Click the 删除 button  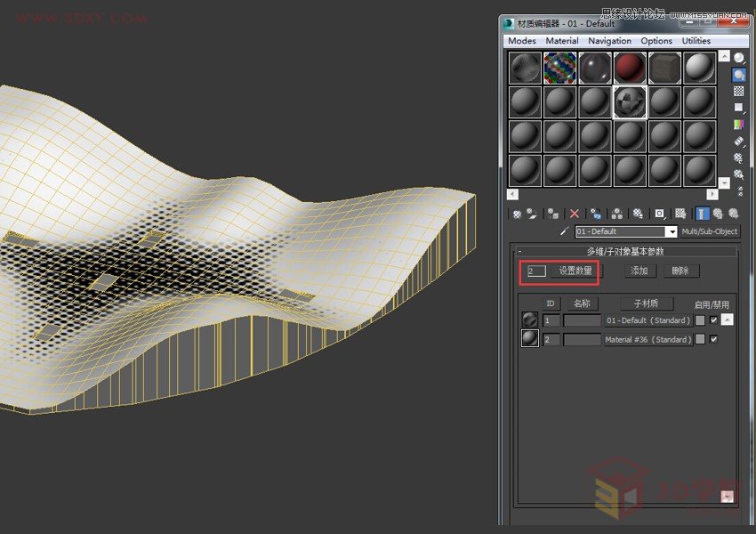680,271
